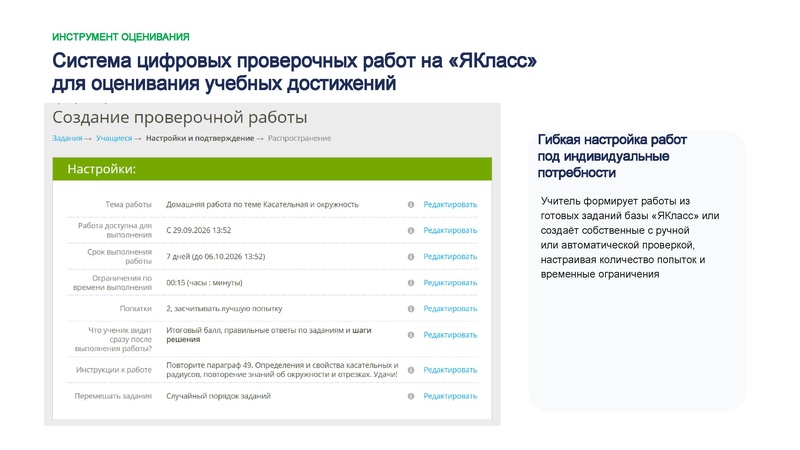Click info icon for Работа доступна для выполнения
Screen dimensions: 800x450
coord(411,231)
